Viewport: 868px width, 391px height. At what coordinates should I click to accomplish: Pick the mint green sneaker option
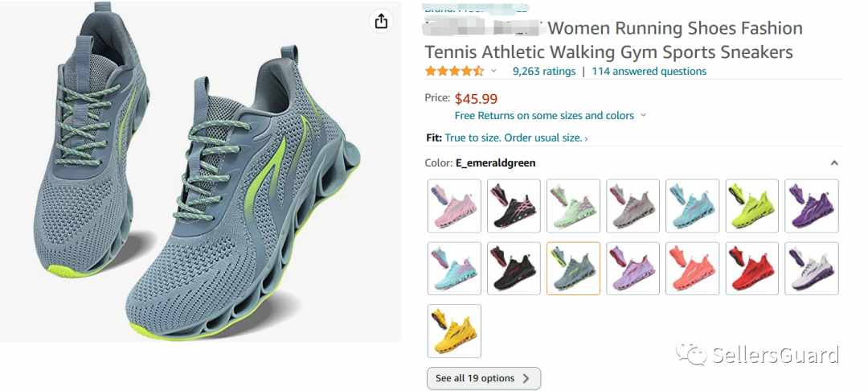tap(574, 205)
